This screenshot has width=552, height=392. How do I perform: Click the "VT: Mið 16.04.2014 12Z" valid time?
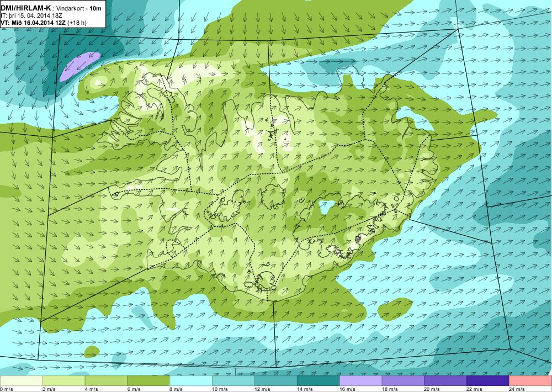point(33,23)
